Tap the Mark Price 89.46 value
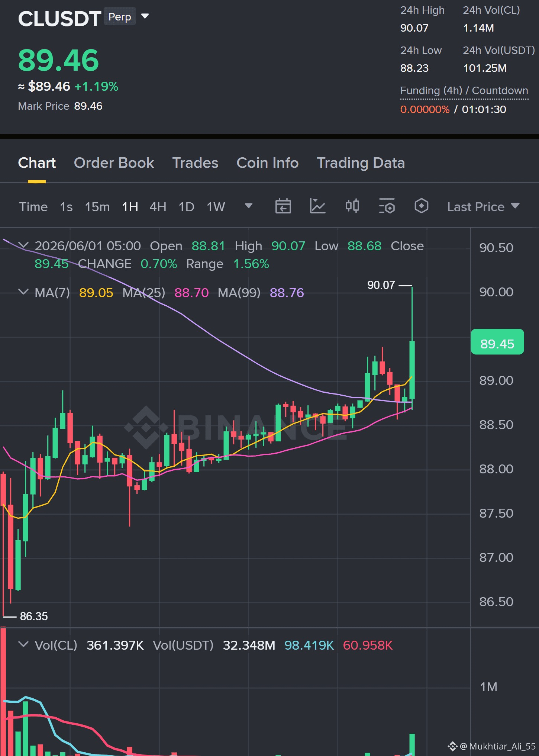The width and height of the screenshot is (539, 756). [x=88, y=106]
